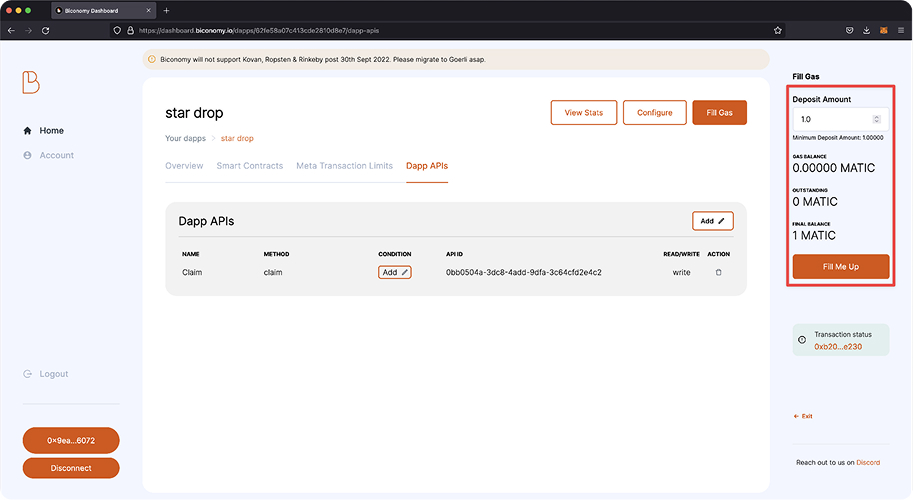Click the 0 MATIC outstanding value
Image resolution: width=913 pixels, height=500 pixels.
[815, 202]
